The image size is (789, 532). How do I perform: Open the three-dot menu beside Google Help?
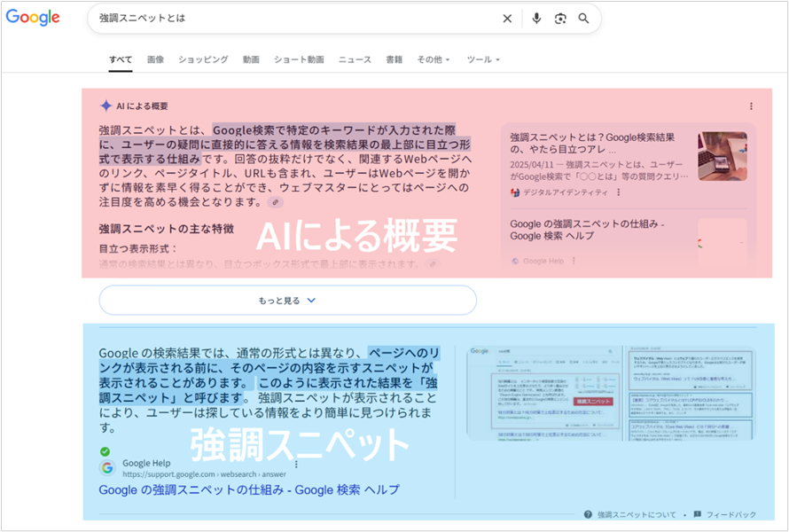(296, 464)
